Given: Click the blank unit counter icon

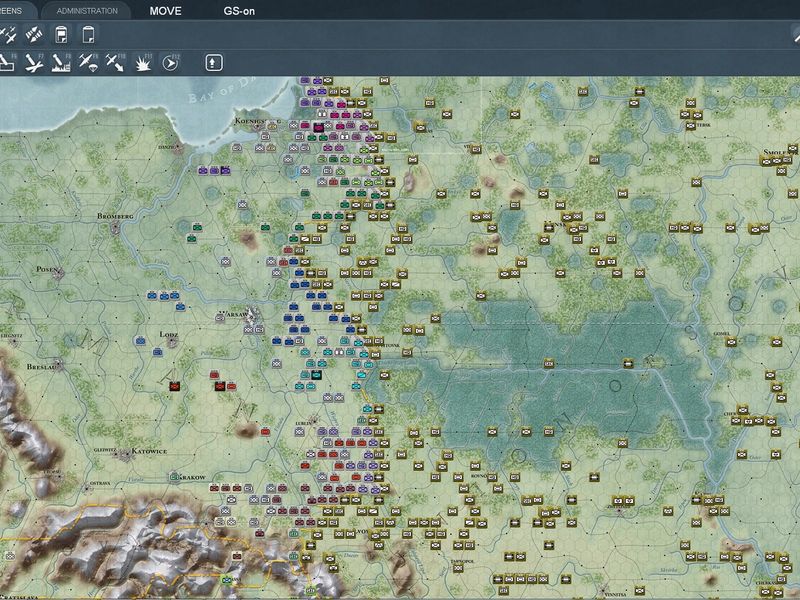Looking at the screenshot, I should 88,35.
